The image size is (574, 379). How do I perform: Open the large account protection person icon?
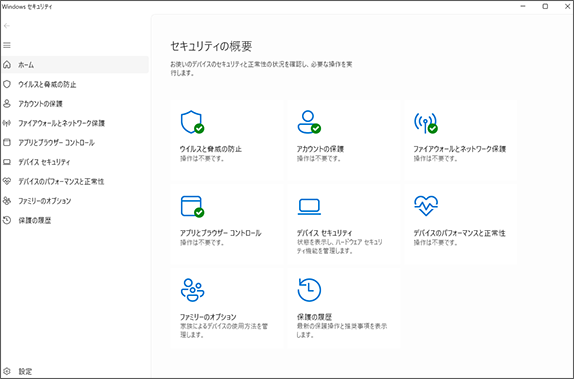(x=309, y=122)
